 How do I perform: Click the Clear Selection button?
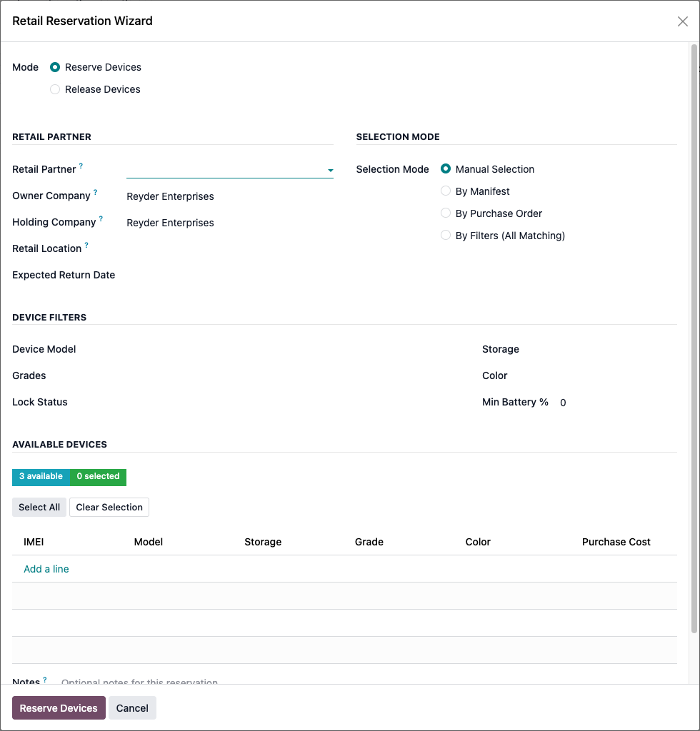coord(109,508)
